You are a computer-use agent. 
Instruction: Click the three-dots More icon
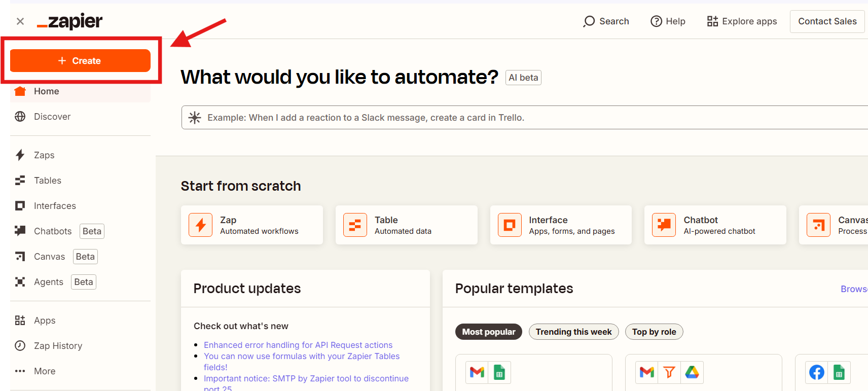pyautogui.click(x=20, y=371)
